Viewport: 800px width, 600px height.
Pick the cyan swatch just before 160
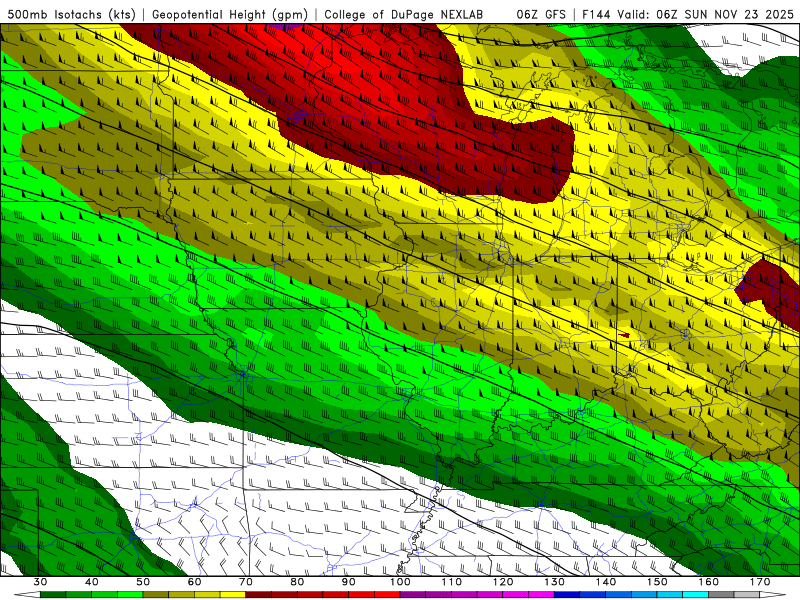(695, 594)
